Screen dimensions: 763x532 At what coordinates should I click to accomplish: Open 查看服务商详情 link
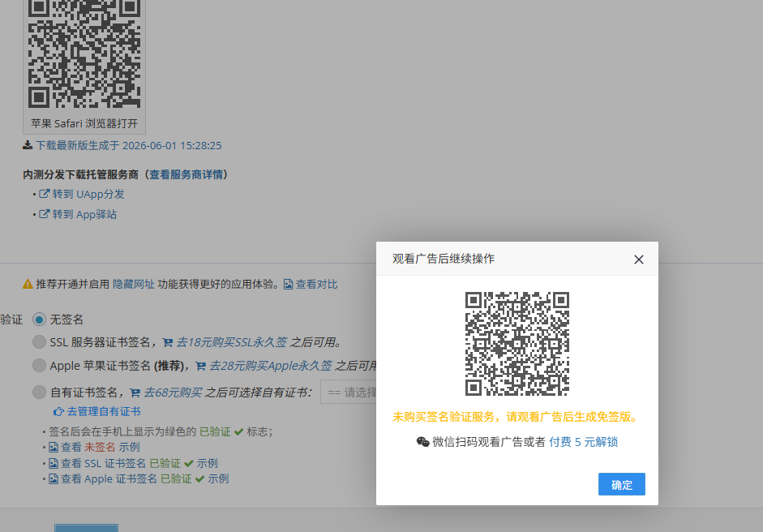pyautogui.click(x=186, y=174)
